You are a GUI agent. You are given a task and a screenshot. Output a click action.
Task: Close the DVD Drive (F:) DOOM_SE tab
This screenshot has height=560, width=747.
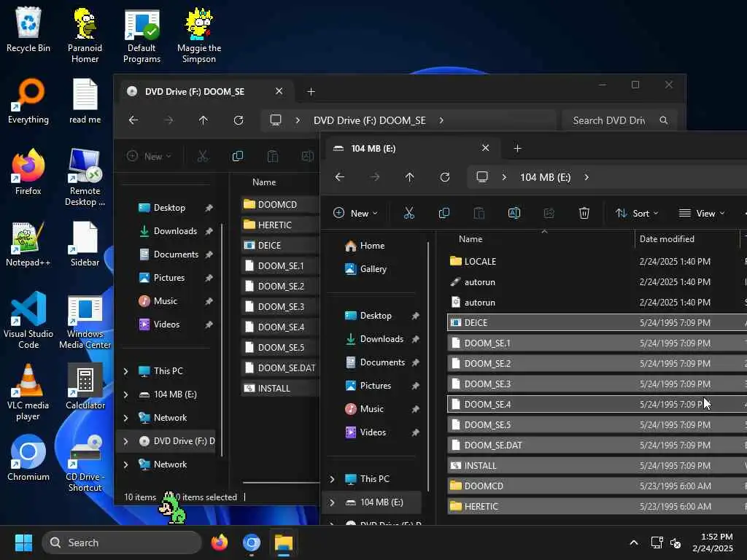tap(279, 91)
